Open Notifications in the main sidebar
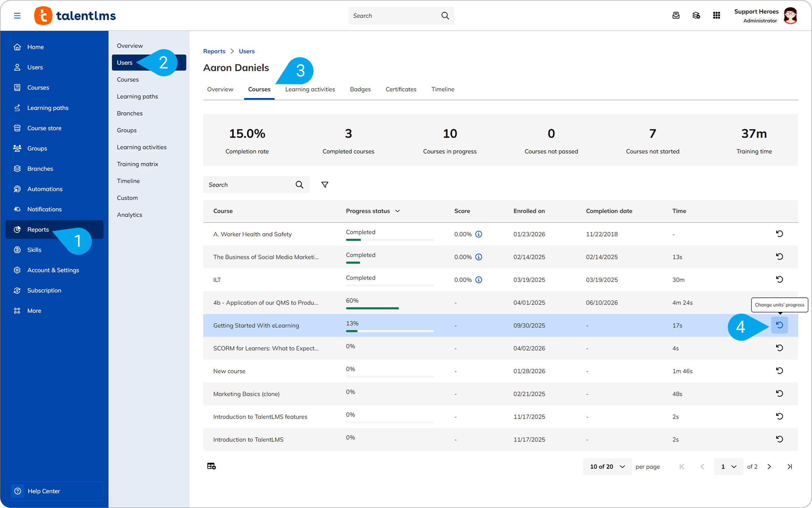 point(54,209)
